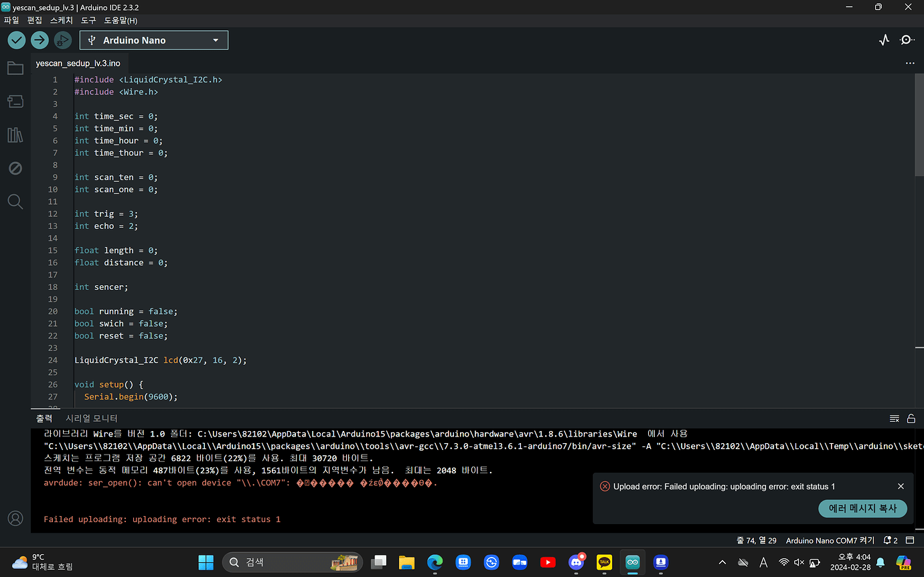Toggle the output autoscroll padlock icon
This screenshot has height=577, width=924.
point(911,418)
